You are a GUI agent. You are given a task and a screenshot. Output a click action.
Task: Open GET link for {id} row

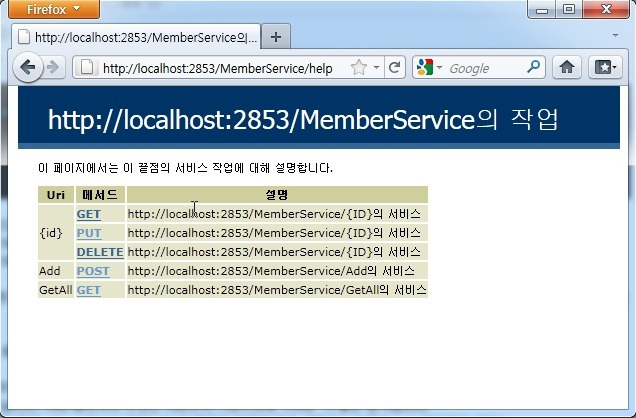coord(88,214)
